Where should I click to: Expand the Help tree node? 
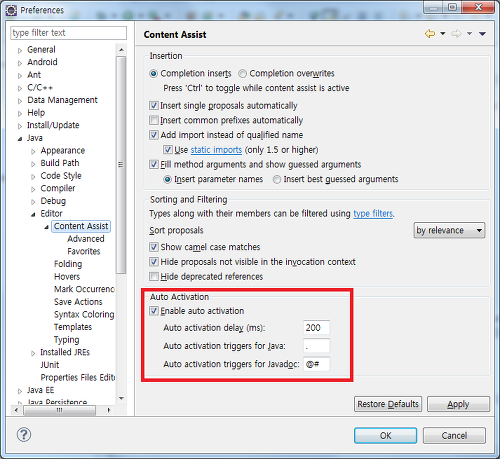(20, 113)
